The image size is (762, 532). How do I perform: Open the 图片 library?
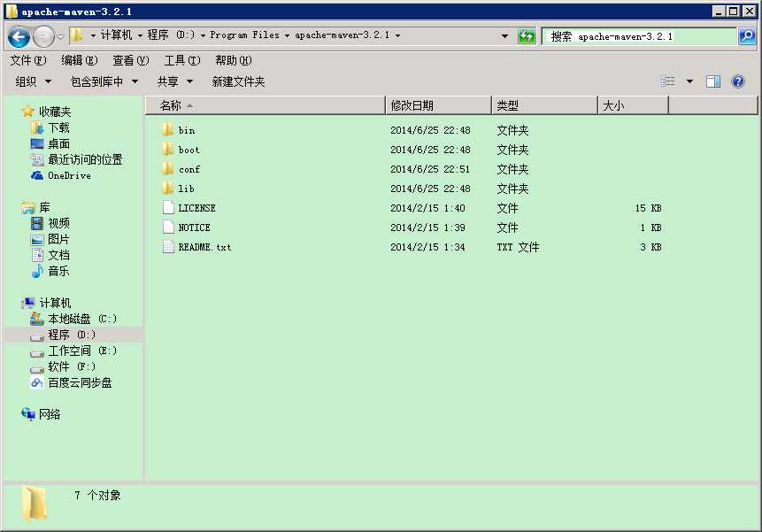(58, 239)
